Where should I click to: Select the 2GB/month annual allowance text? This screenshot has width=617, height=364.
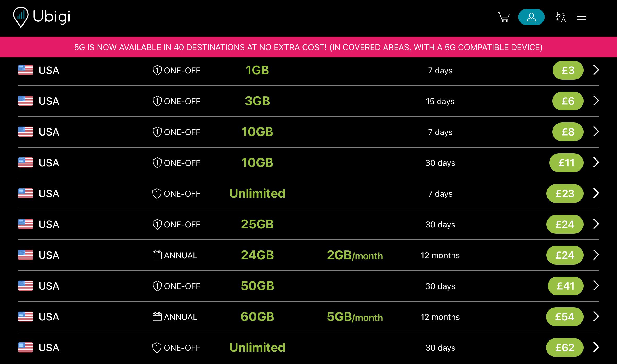(355, 255)
